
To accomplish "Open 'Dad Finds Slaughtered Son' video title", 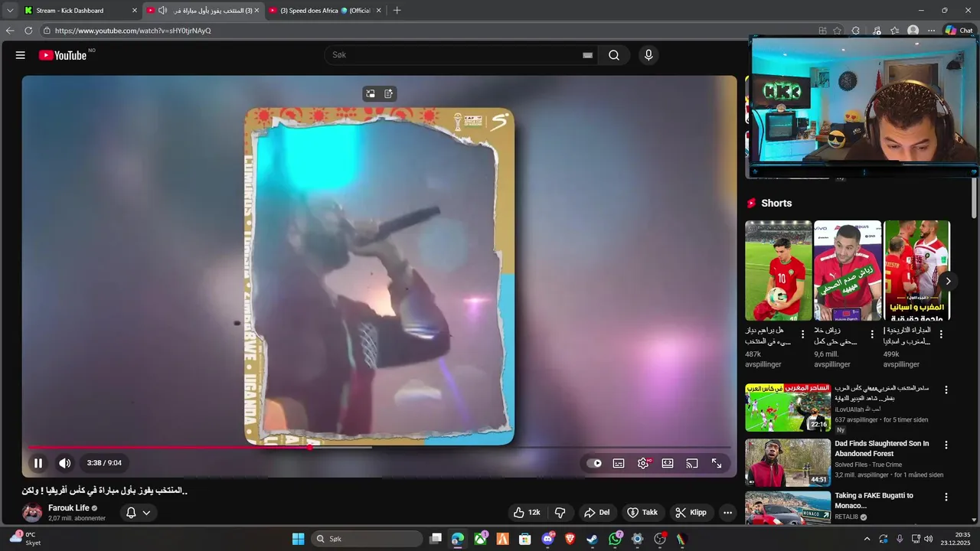I will (x=881, y=448).
